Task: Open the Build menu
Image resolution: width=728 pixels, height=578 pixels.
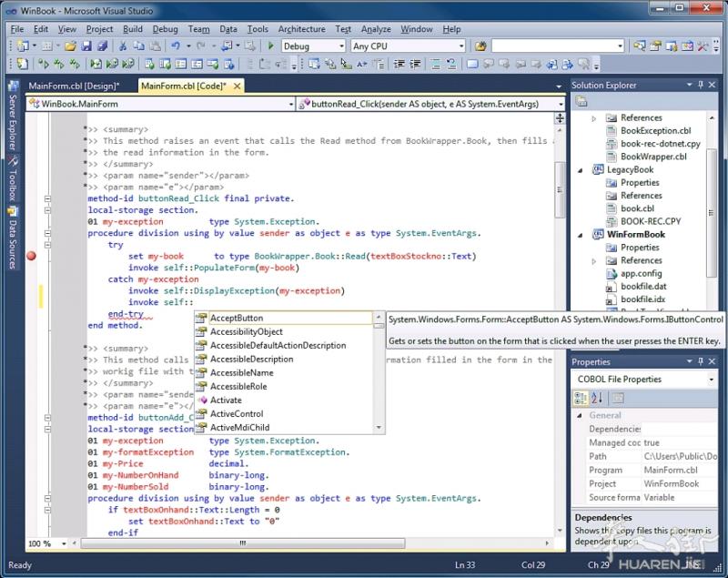Action: point(133,29)
